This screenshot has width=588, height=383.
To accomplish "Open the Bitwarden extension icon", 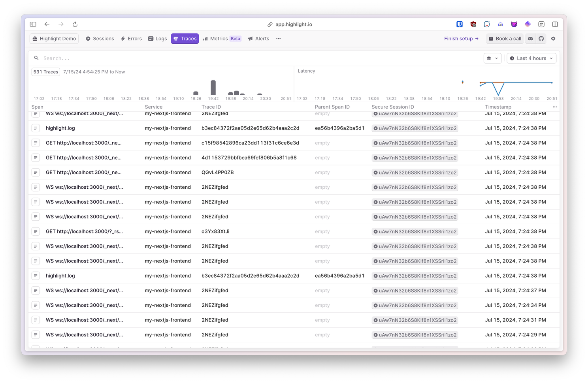I will pos(460,24).
